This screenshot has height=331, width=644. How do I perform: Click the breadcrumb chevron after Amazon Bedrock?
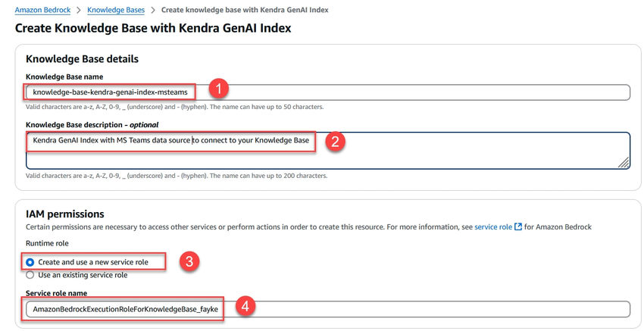pyautogui.click(x=80, y=10)
